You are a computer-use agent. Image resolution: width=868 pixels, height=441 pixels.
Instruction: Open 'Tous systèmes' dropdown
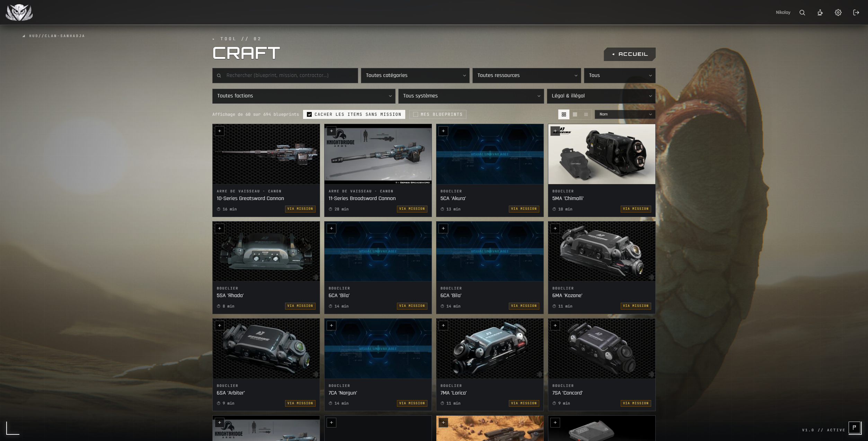[471, 96]
